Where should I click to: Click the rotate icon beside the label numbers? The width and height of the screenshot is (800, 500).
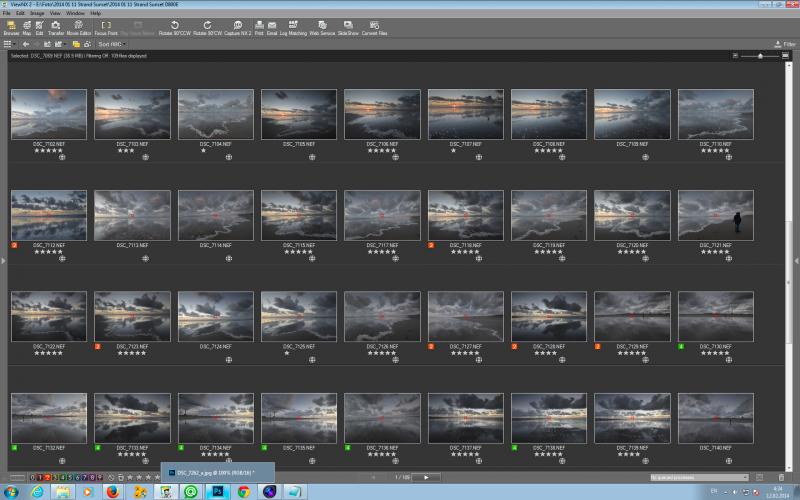111,478
